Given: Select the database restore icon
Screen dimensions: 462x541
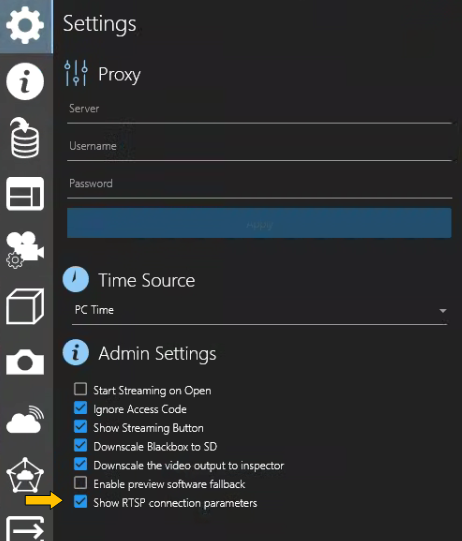Looking at the screenshot, I should 24,137.
